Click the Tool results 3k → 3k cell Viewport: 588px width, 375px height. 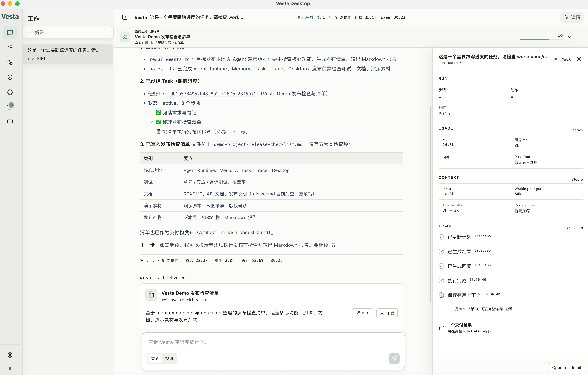474,208
